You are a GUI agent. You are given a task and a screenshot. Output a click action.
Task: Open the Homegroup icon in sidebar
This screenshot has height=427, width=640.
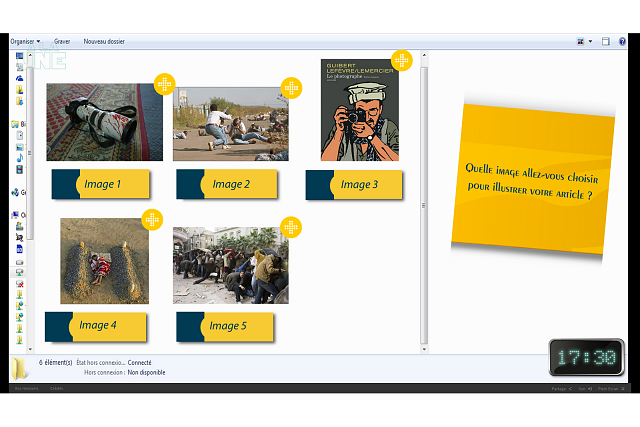[x=15, y=192]
